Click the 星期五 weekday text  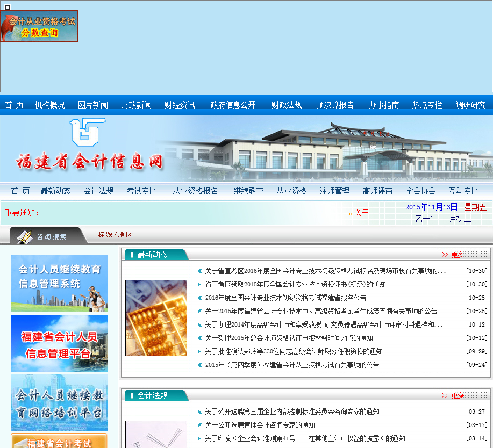point(475,207)
